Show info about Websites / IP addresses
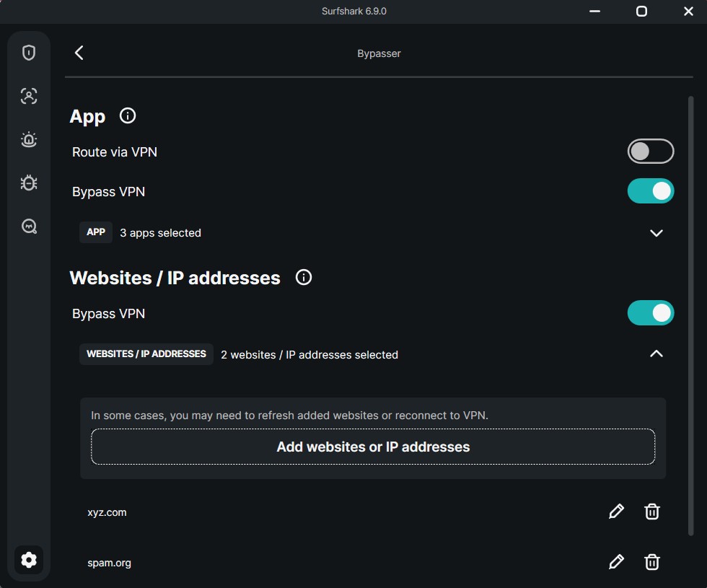Image resolution: width=707 pixels, height=588 pixels. coord(304,277)
